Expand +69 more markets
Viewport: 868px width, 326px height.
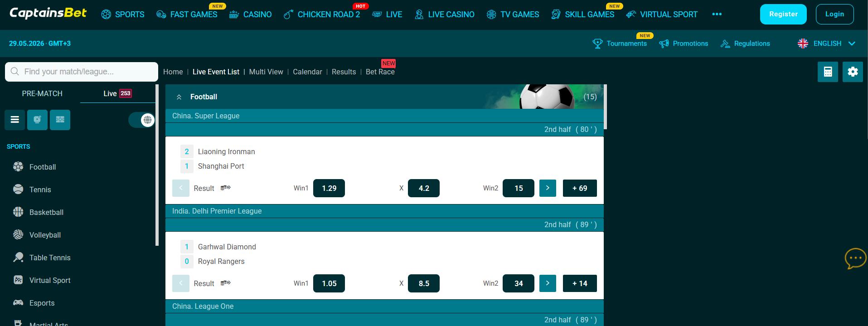click(580, 188)
